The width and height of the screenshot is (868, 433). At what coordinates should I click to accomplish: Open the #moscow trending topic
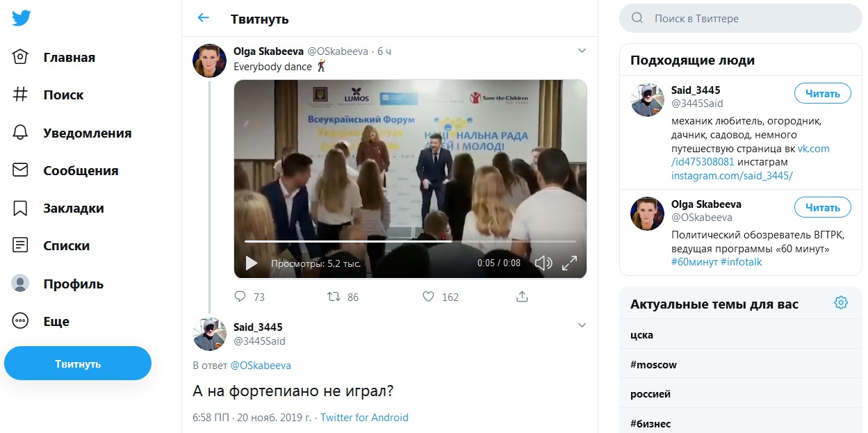(741, 365)
